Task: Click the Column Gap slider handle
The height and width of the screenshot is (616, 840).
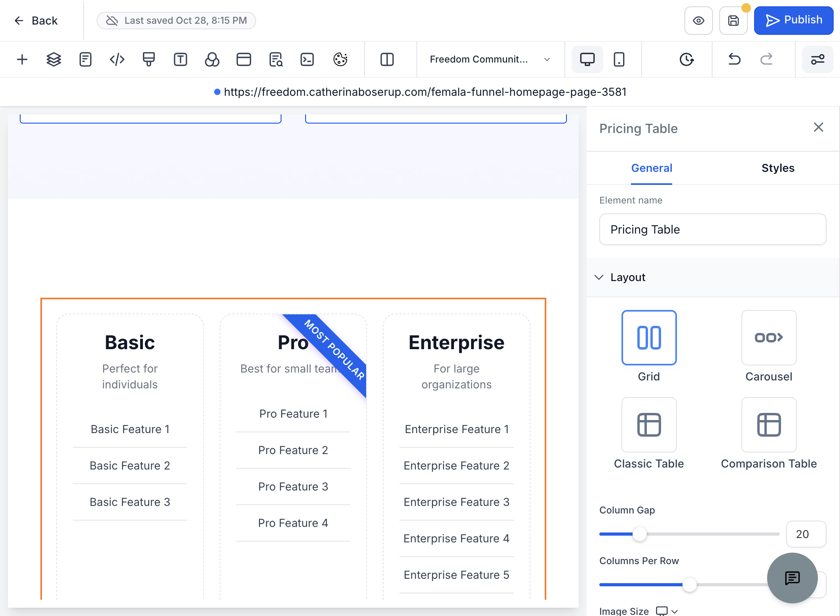Action: coord(639,534)
